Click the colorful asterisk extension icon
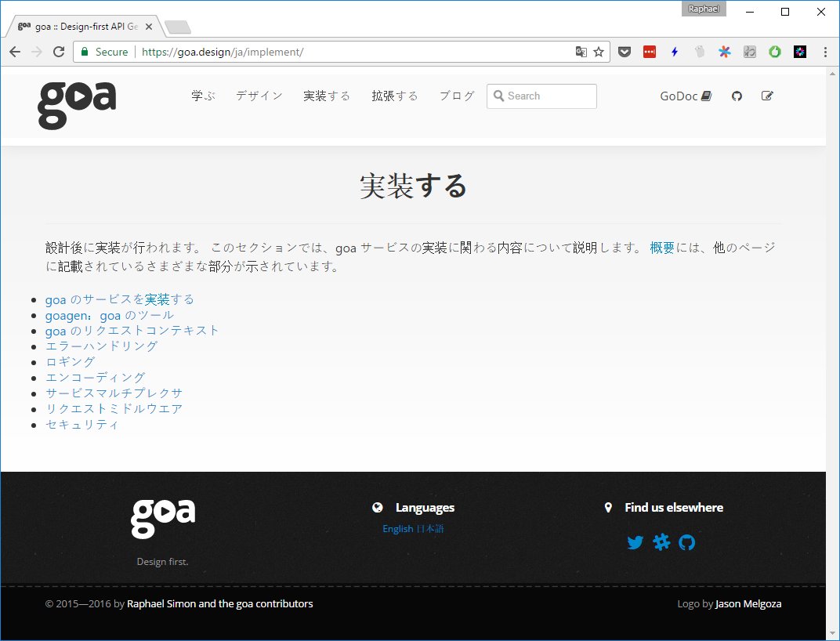 (724, 52)
